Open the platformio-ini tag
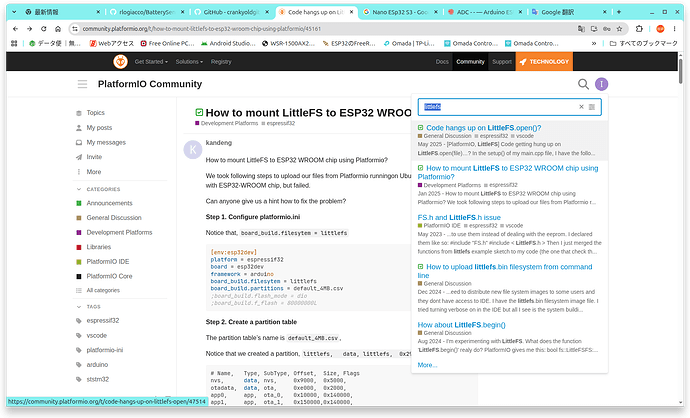Screen dimensions: 690x418 (x=104, y=350)
